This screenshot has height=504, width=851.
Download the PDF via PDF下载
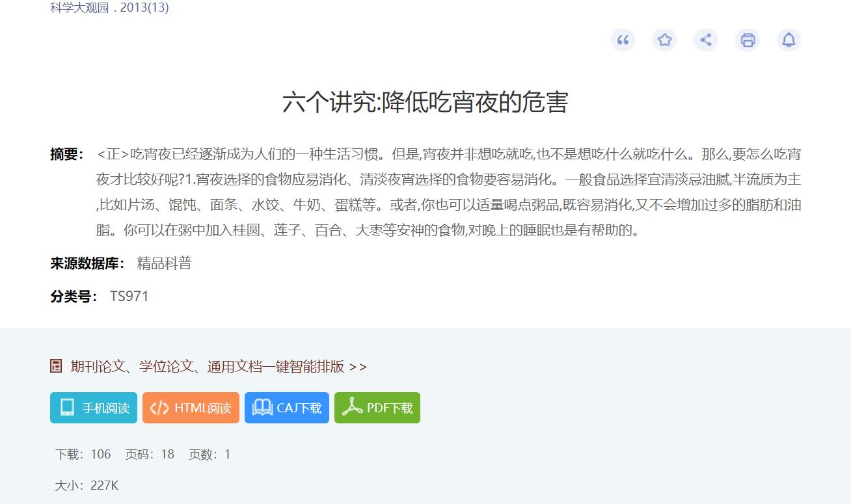[x=377, y=408]
